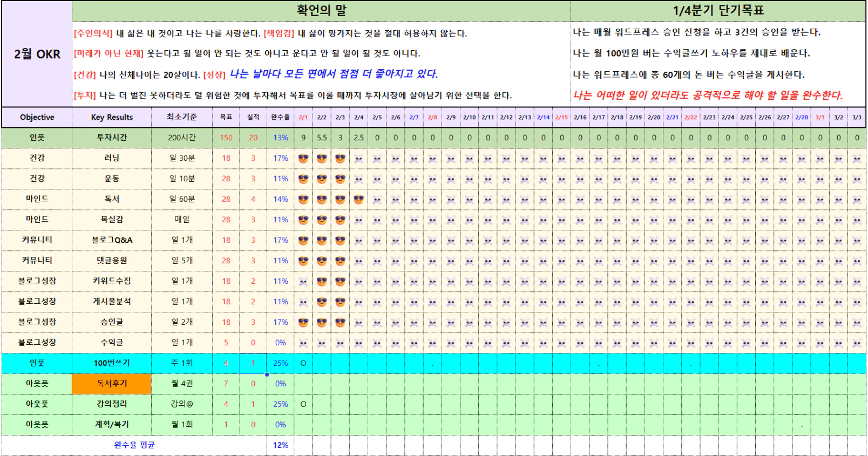This screenshot has height=456, width=868.
Task: Click the '확언의 말' header cell
Action: [321, 11]
